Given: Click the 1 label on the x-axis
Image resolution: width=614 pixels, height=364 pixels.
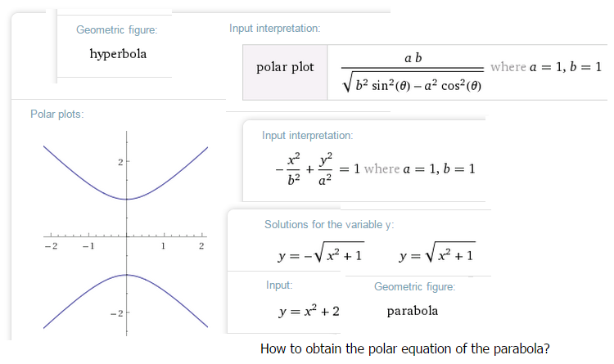Looking at the screenshot, I should (163, 246).
